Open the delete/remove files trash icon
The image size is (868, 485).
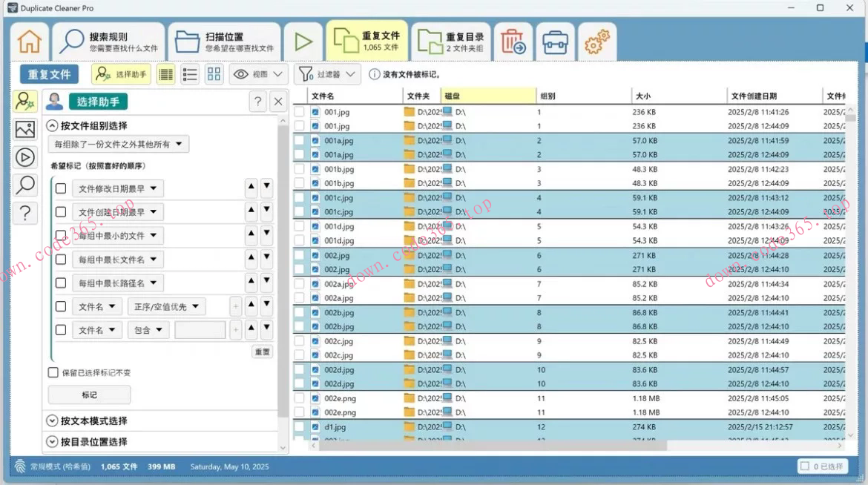click(513, 42)
